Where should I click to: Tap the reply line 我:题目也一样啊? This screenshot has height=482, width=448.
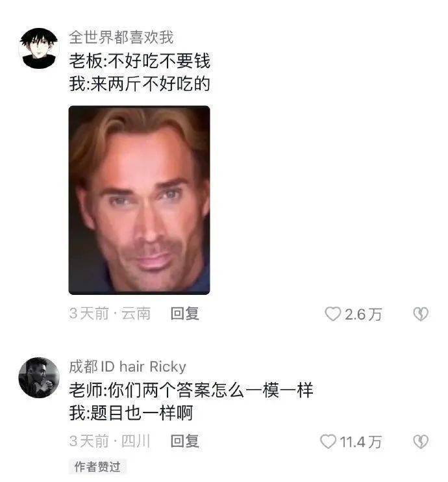[131, 413]
